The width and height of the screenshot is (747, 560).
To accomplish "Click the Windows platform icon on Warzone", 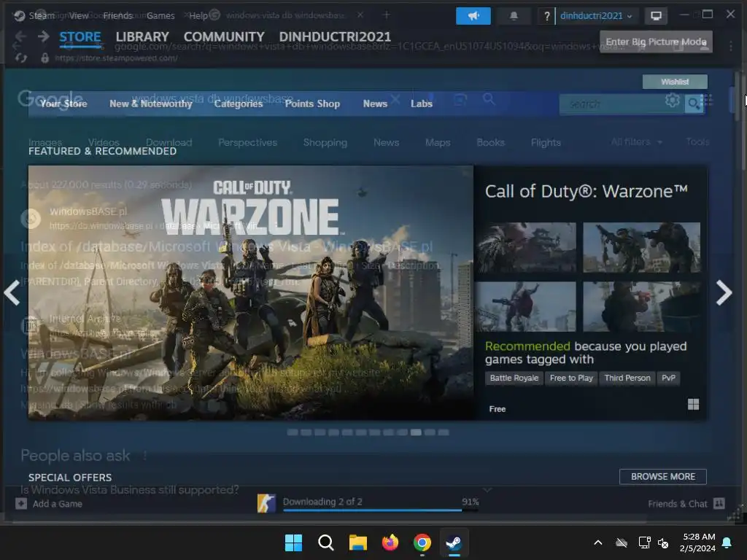I will [x=693, y=404].
